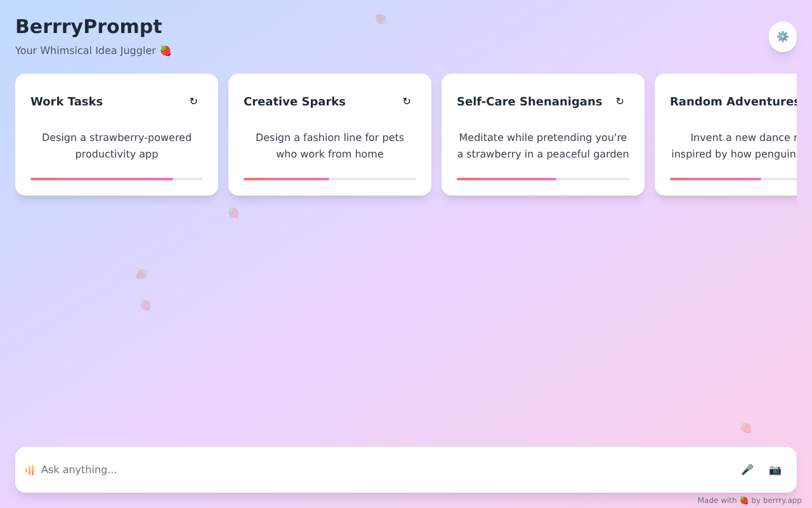This screenshot has height=508, width=812.
Task: Click the Work Tasks progress bar
Action: 117,179
